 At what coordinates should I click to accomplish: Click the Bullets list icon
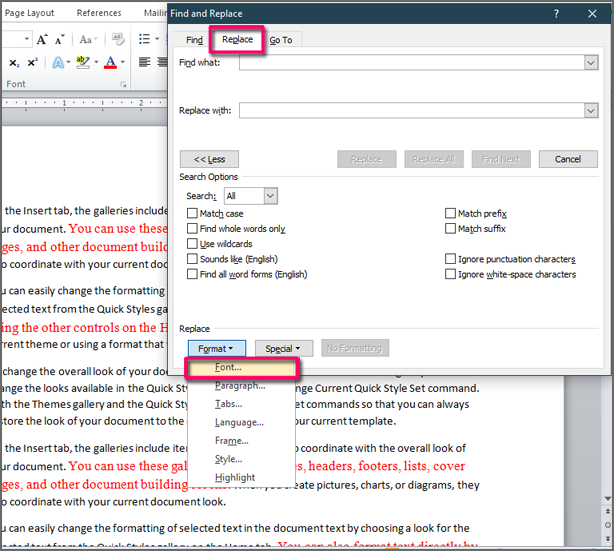pos(144,39)
